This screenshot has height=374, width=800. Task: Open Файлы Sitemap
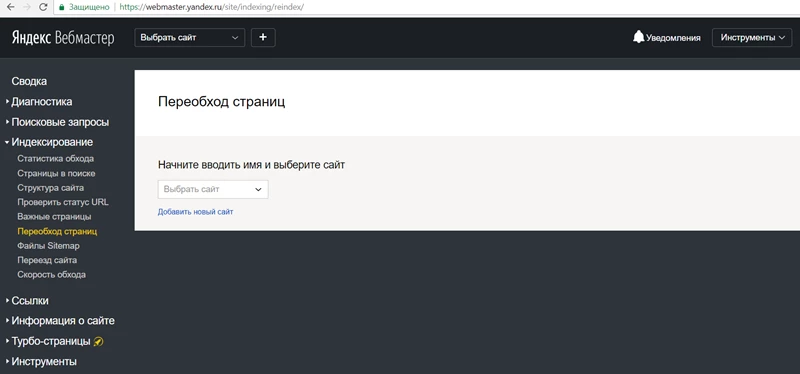tap(48, 246)
